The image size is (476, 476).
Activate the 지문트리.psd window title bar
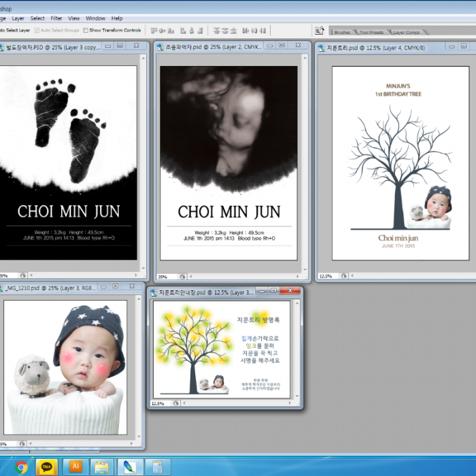click(381, 47)
